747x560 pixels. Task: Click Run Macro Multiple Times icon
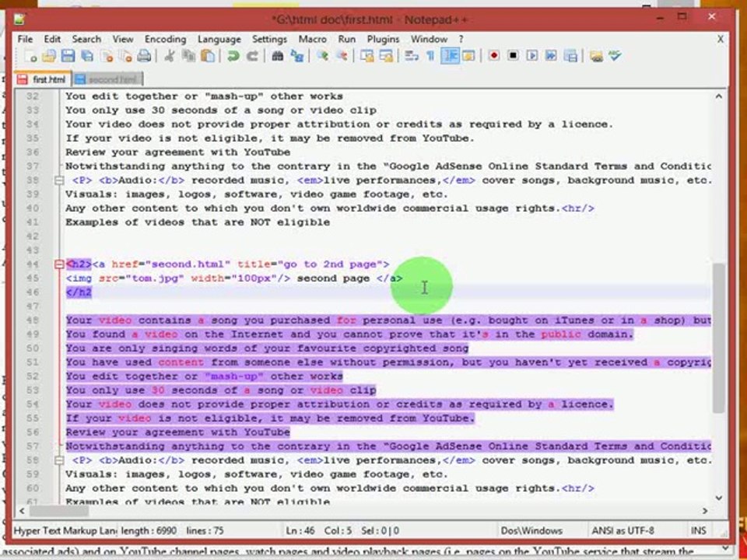pyautogui.click(x=551, y=56)
